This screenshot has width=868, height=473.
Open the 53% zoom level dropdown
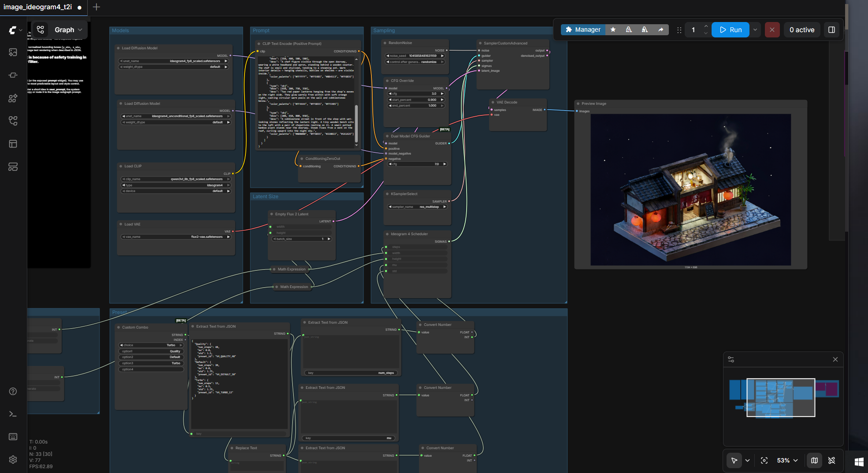[787, 460]
